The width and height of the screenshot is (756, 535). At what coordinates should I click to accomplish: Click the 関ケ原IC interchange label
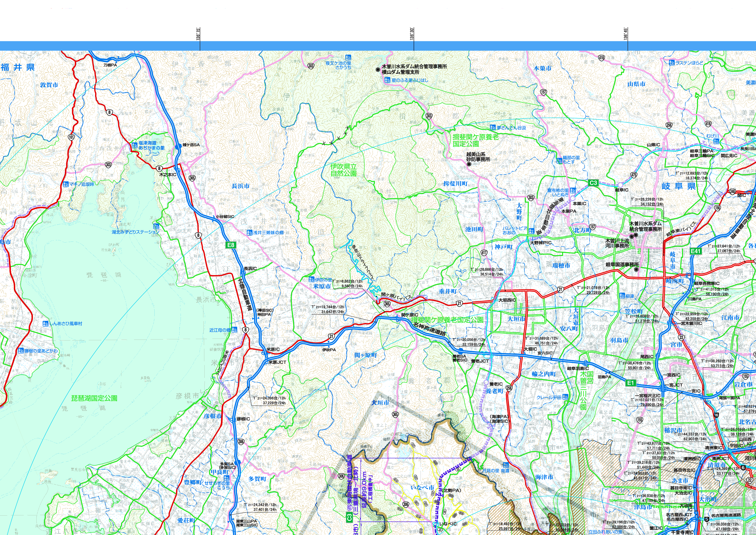(x=410, y=315)
